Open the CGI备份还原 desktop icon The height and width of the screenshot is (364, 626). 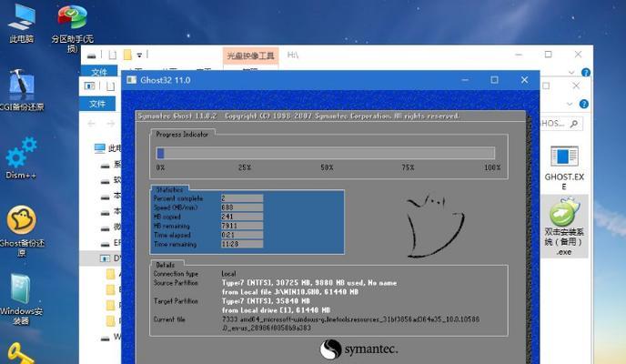click(22, 90)
